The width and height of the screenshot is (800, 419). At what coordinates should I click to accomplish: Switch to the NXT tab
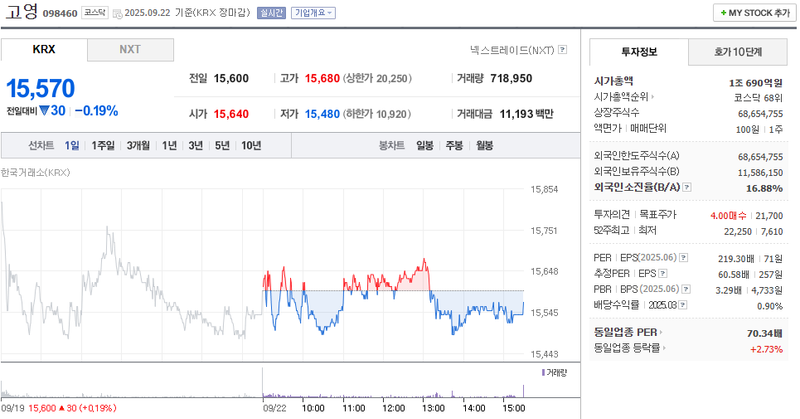pyautogui.click(x=130, y=50)
